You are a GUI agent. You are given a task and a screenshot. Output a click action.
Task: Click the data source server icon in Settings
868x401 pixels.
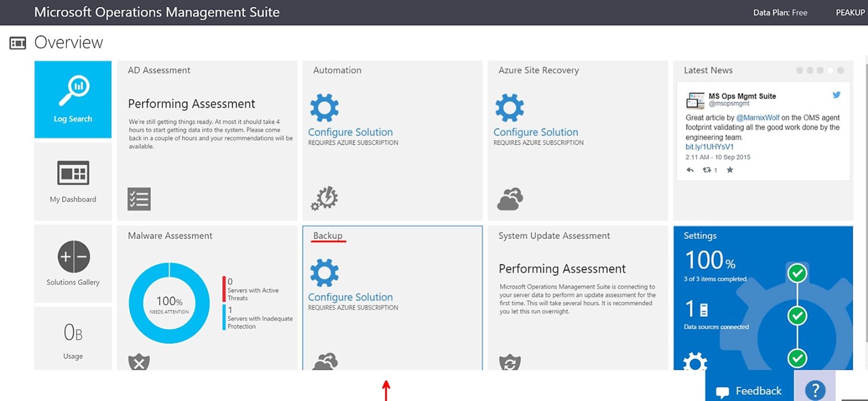click(x=704, y=309)
